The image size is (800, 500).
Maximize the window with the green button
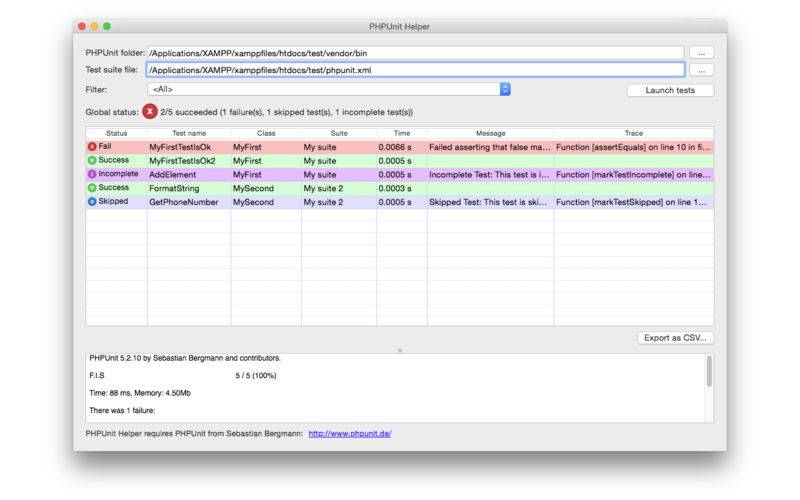point(107,26)
